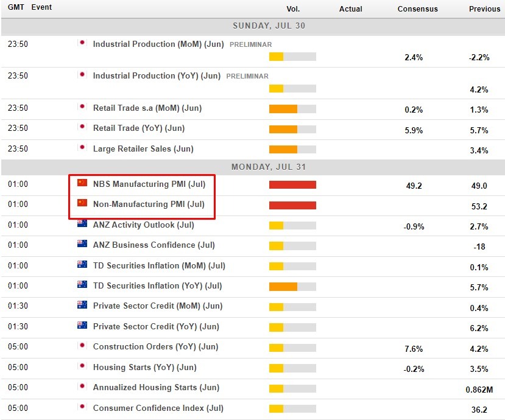Image resolution: width=505 pixels, height=420 pixels.
Task: Click the Vol. column header
Action: (x=293, y=9)
